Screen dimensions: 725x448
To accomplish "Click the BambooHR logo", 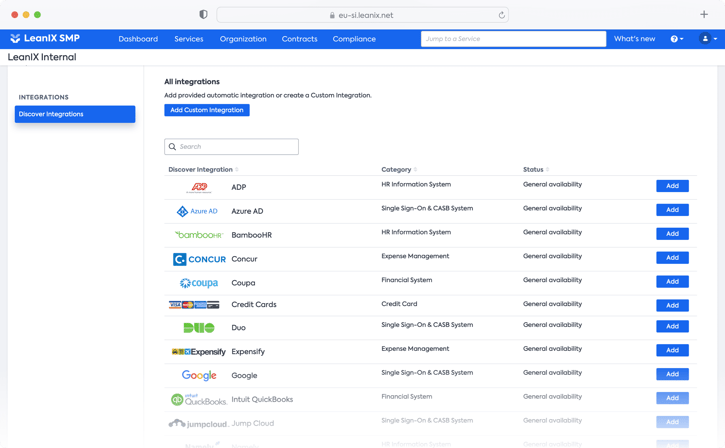I will pyautogui.click(x=199, y=235).
